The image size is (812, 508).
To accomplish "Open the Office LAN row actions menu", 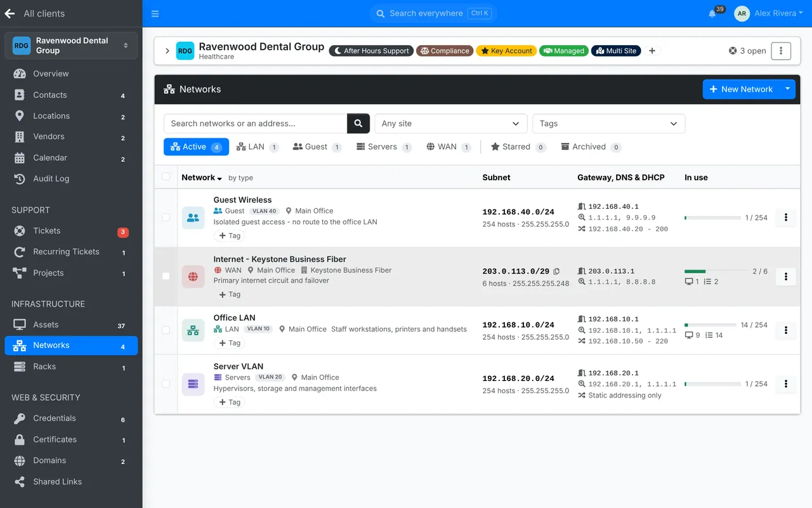I will click(786, 330).
